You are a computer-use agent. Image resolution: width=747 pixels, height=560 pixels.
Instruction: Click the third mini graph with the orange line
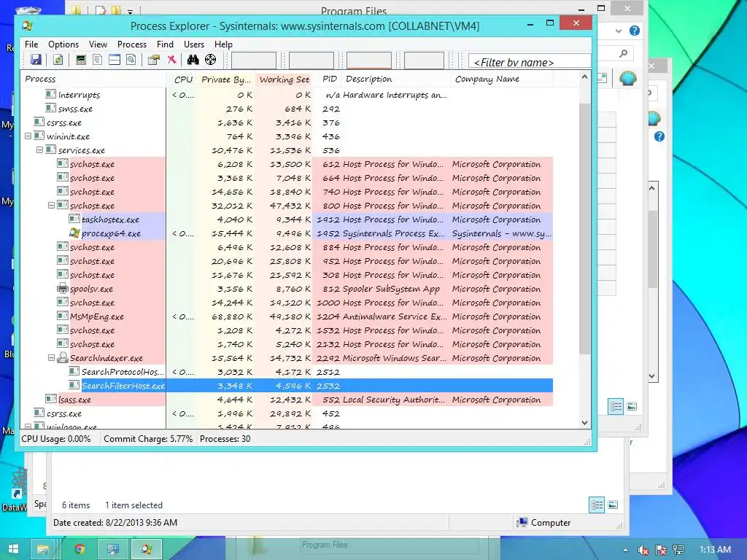(368, 61)
